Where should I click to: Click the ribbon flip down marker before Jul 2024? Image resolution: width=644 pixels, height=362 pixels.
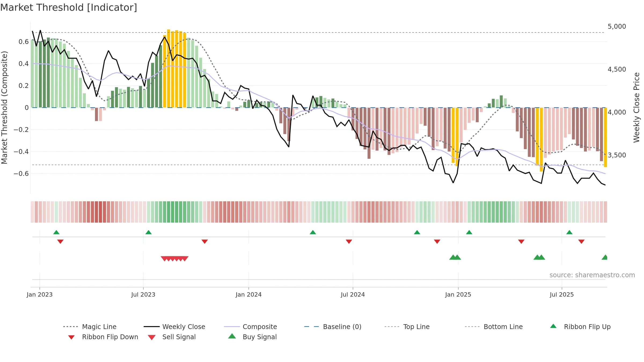pyautogui.click(x=349, y=242)
